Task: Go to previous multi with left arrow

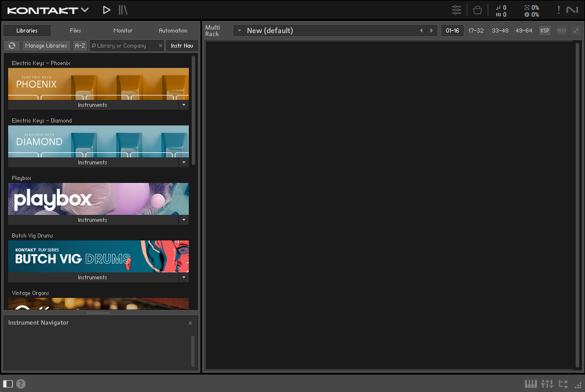Action: (421, 31)
